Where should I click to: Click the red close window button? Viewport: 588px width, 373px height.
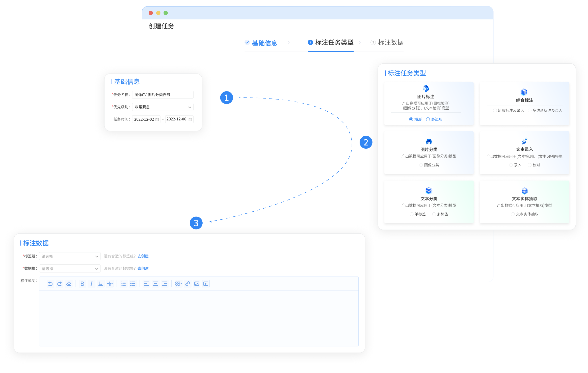point(151,13)
